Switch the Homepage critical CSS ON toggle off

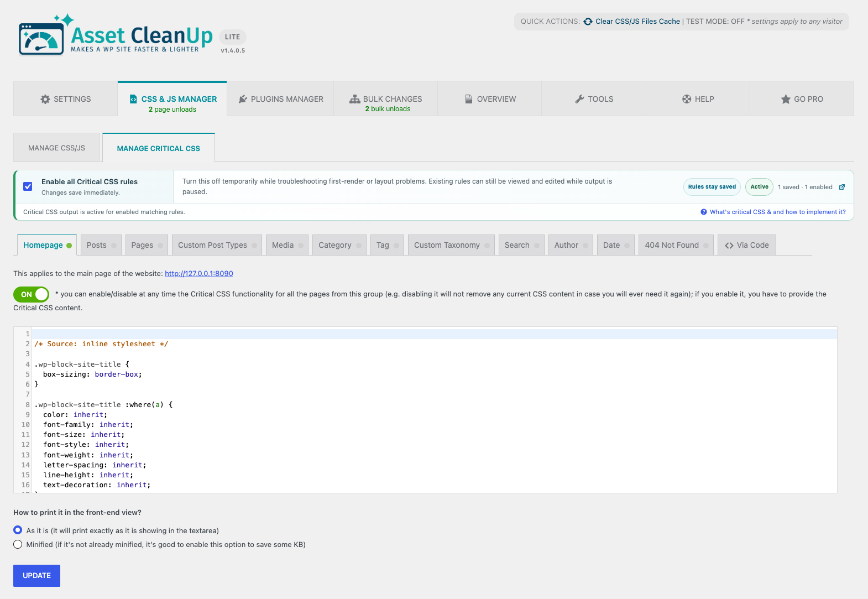tap(32, 294)
